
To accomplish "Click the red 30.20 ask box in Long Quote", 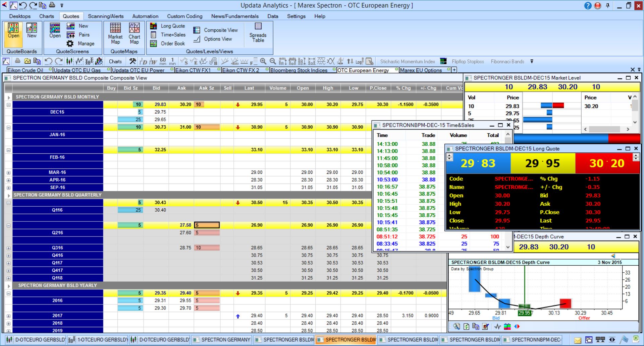I will click(x=607, y=163).
